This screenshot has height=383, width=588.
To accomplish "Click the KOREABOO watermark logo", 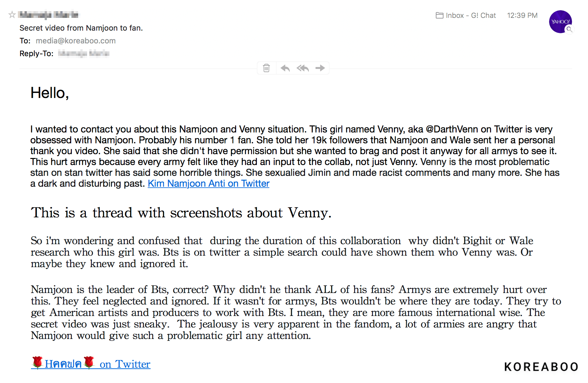I will (541, 367).
